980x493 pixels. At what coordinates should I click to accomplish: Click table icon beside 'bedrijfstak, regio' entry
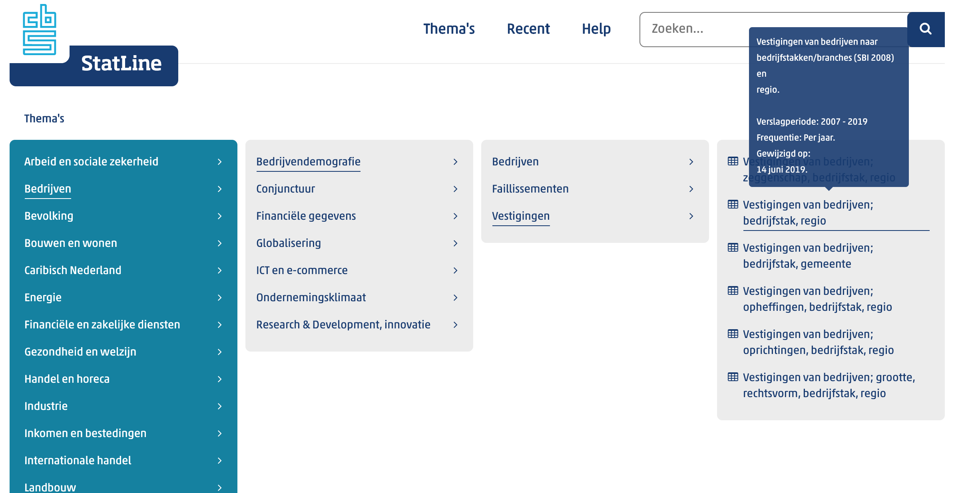point(733,205)
